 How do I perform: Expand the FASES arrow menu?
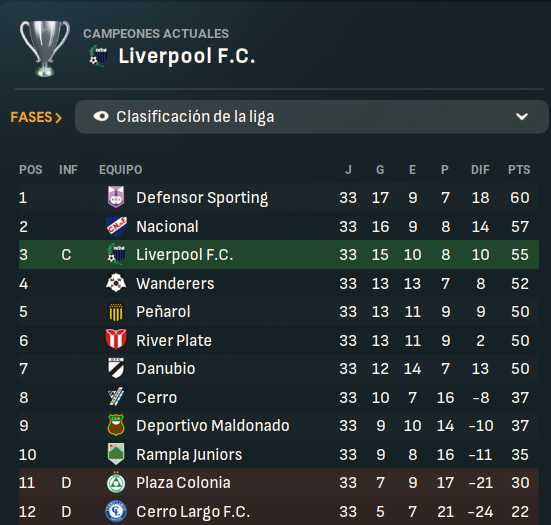[x=36, y=117]
